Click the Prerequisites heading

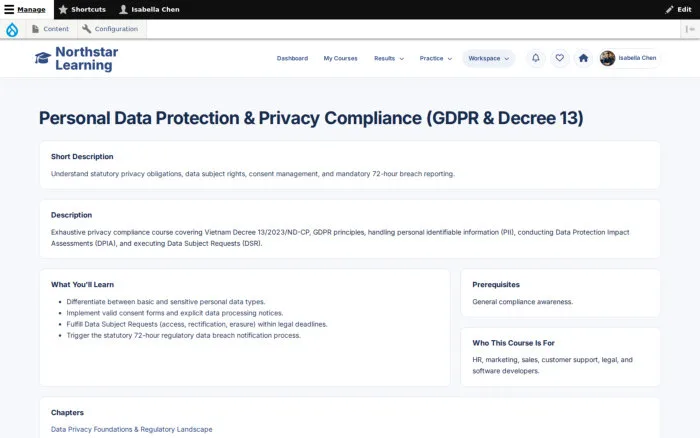coord(496,285)
